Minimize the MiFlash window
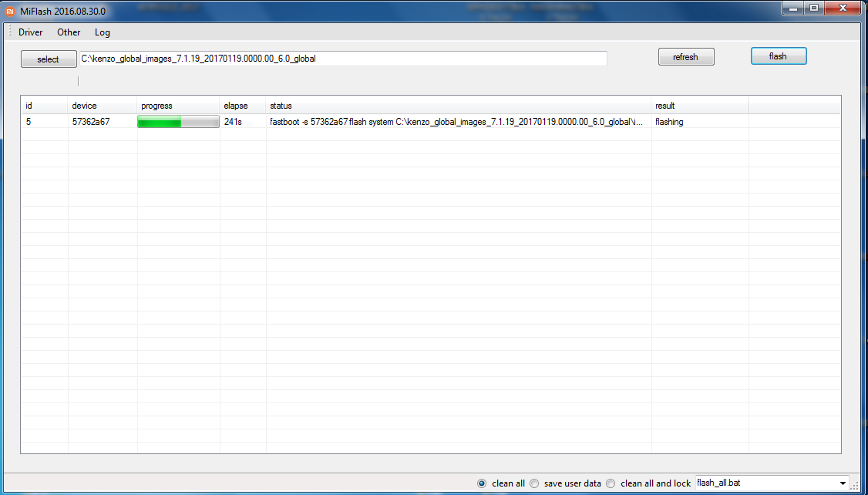The image size is (868, 495). point(792,8)
